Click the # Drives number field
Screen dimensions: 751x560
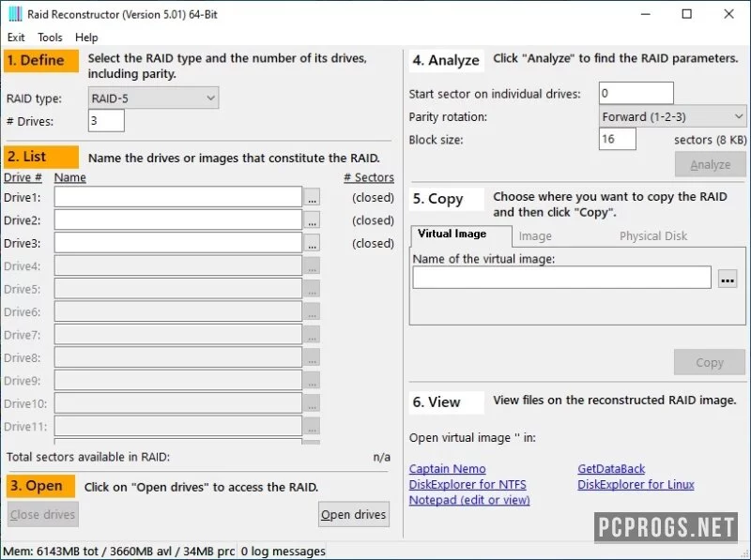click(106, 121)
